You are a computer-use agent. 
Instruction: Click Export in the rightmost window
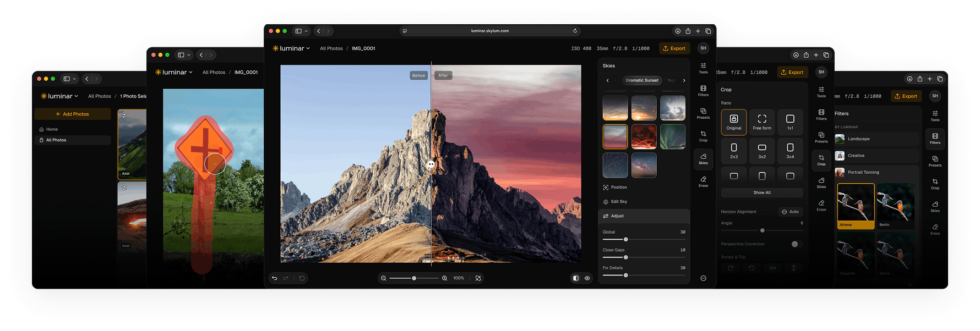[906, 96]
